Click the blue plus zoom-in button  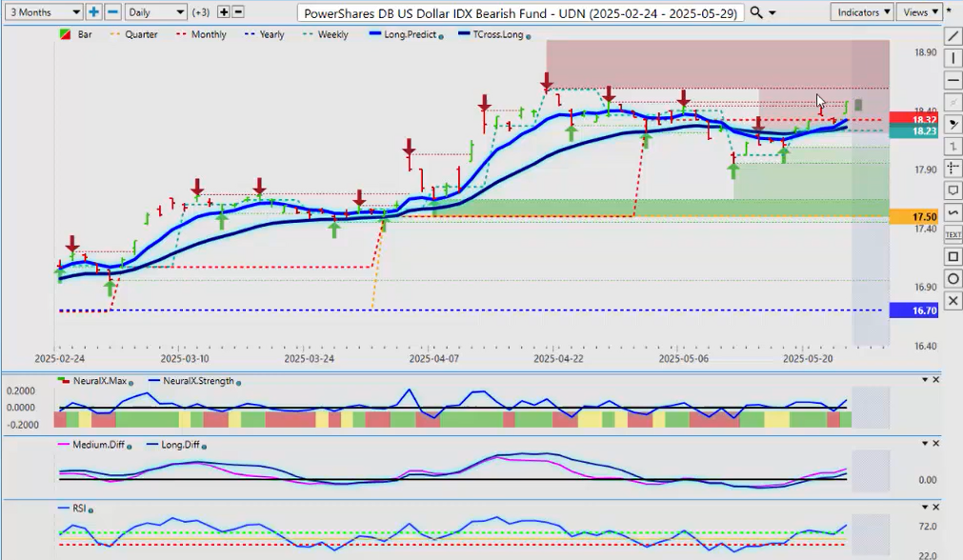tap(93, 12)
